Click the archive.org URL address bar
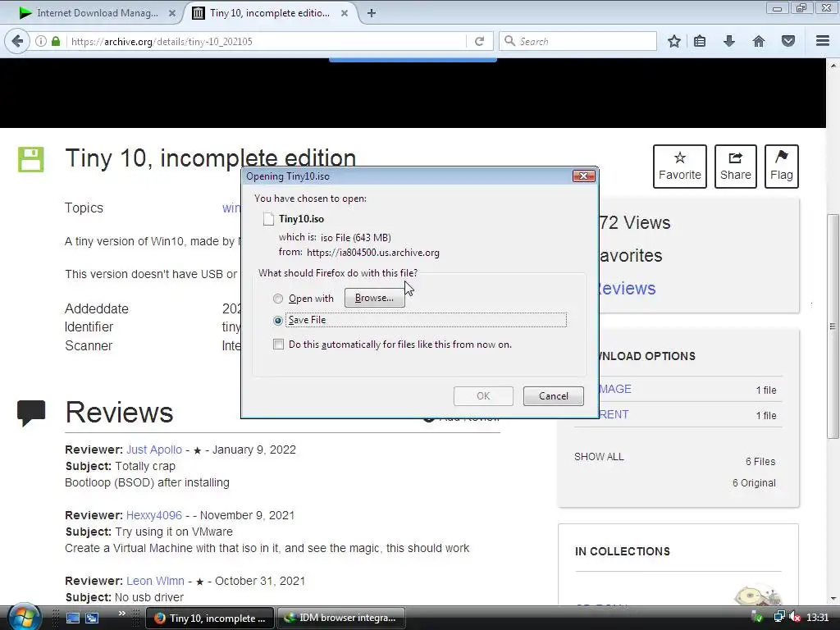840x630 pixels. (x=268, y=41)
